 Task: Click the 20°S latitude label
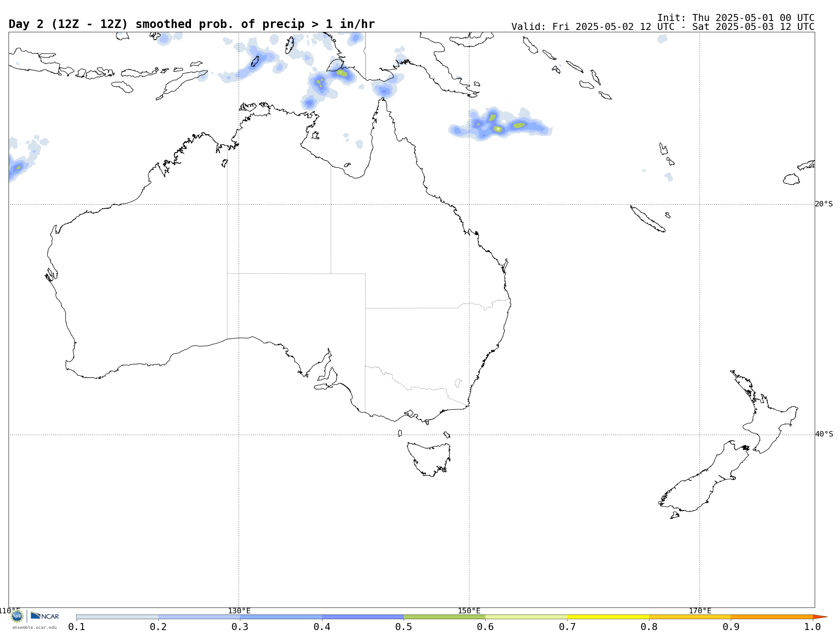(824, 204)
